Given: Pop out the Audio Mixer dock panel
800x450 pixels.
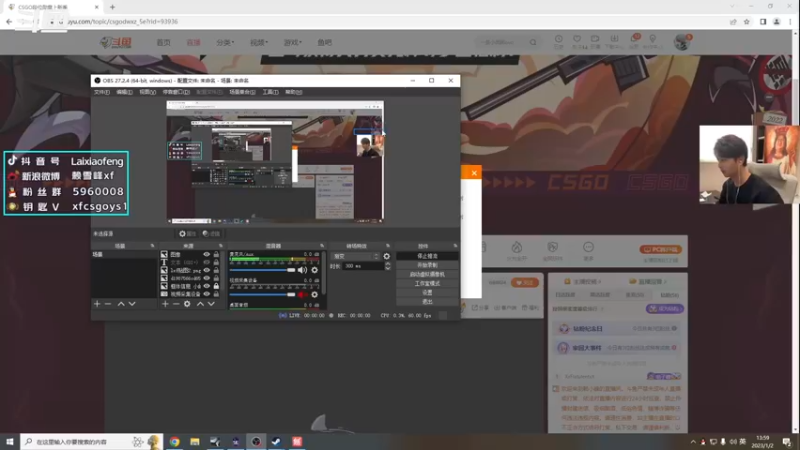Looking at the screenshot, I should coord(322,246).
